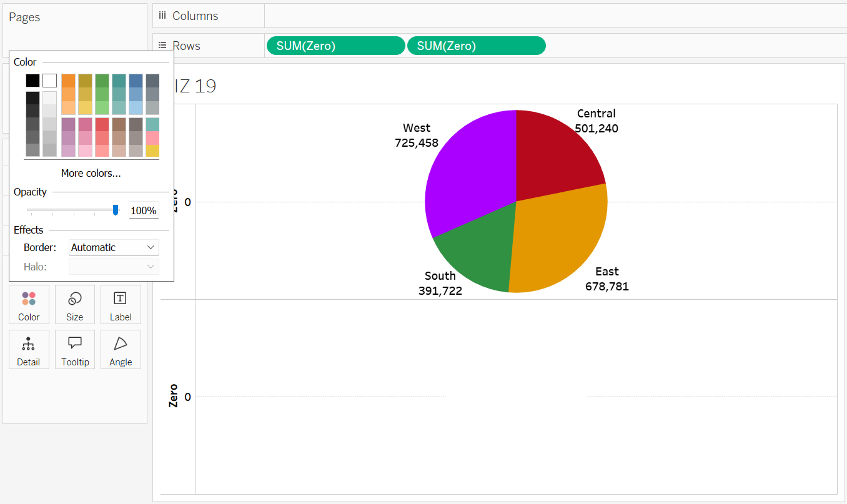
Task: Select the purple swatch in lower palette
Action: [x=68, y=124]
